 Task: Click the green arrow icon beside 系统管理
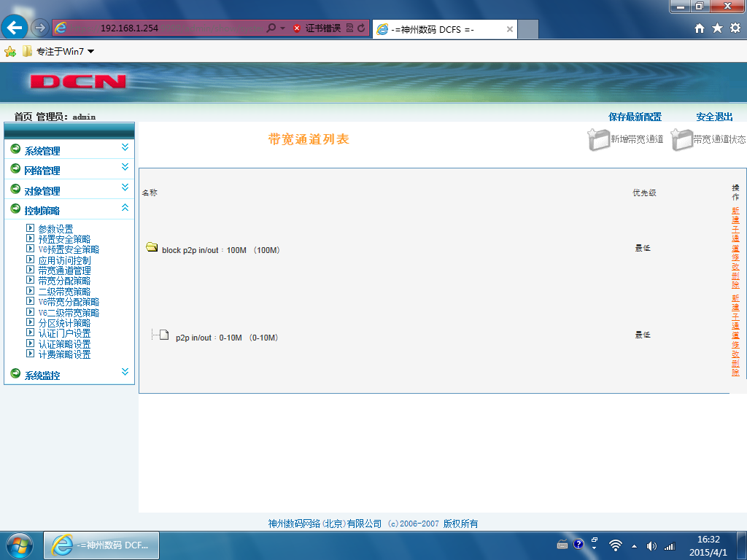coord(15,149)
